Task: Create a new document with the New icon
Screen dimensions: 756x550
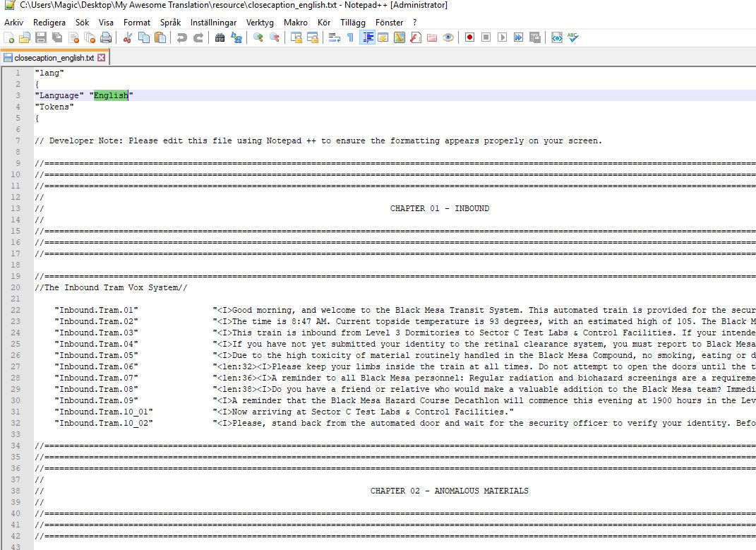Action: (8, 37)
